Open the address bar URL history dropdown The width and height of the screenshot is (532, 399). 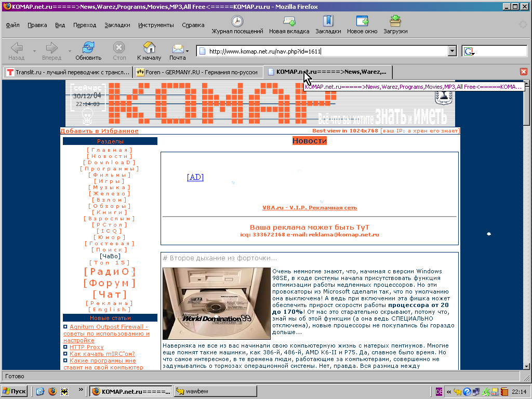coord(452,51)
